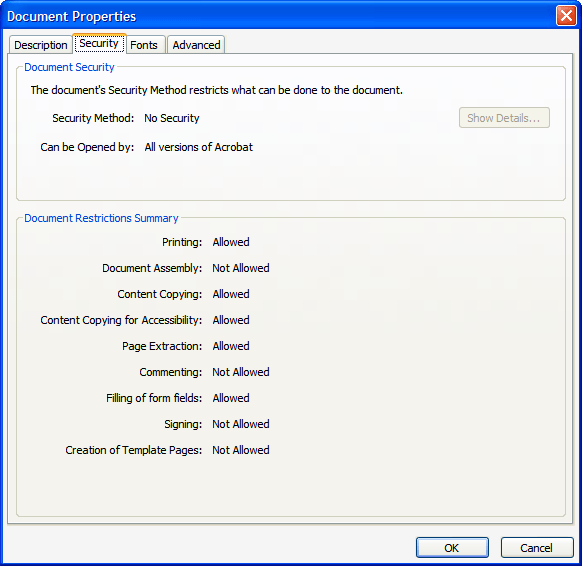
Task: Click the 'Document Assembly:' label
Action: [x=152, y=268]
